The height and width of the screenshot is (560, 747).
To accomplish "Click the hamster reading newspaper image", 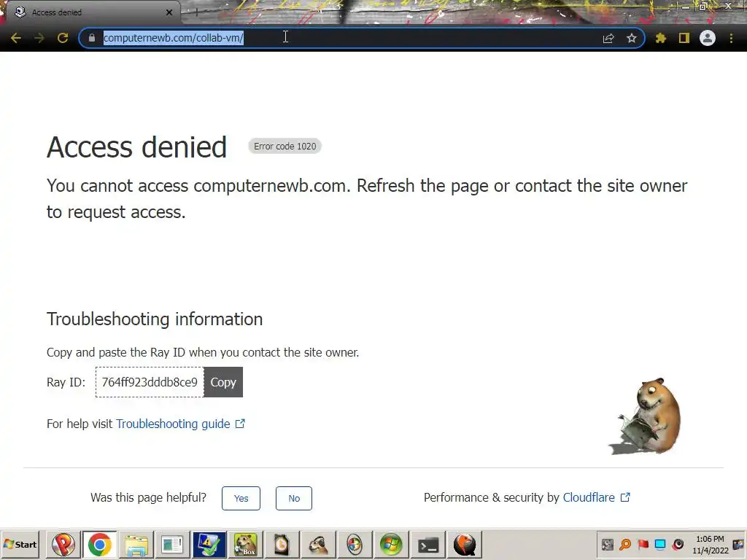I will pos(645,416).
